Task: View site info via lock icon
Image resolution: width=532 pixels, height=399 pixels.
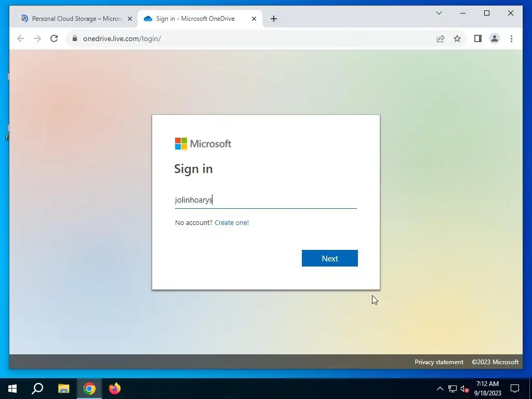Action: [x=75, y=38]
